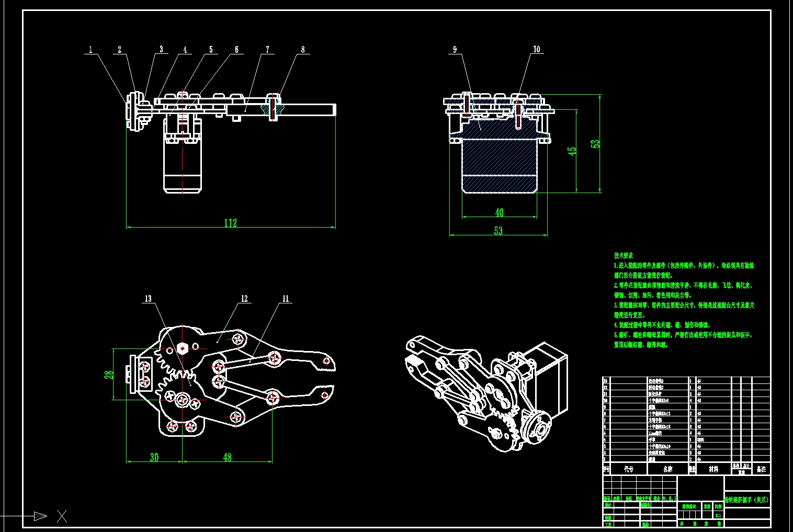Click the 比例 scale label in title block

pyautogui.click(x=718, y=506)
